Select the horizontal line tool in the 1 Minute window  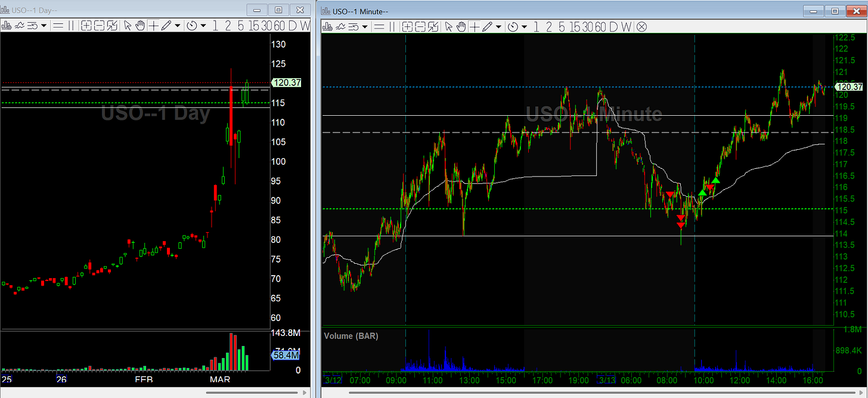[x=379, y=26]
